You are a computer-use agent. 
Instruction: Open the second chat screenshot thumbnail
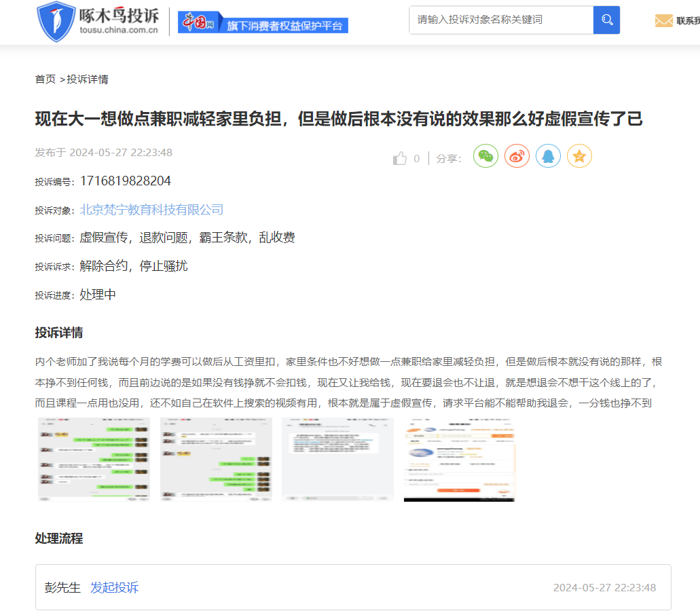pos(216,460)
